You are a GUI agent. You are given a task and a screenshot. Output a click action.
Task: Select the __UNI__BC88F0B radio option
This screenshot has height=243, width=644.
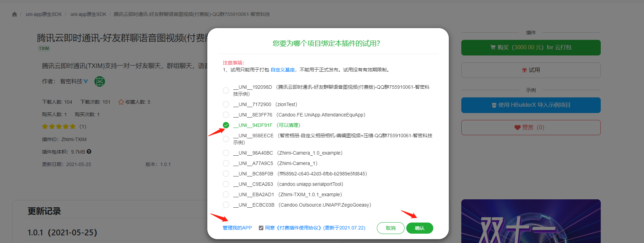coord(226,174)
